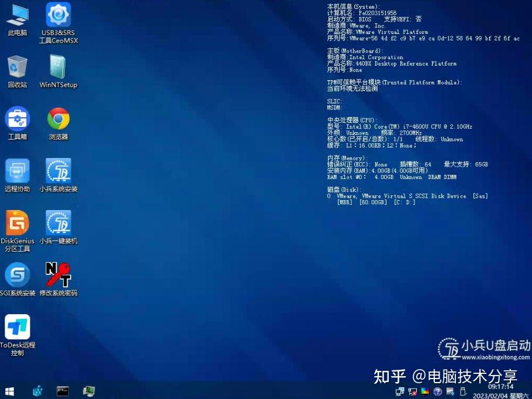Image resolution: width=532 pixels, height=399 pixels.
Task: Click the 启动方式: BIOS line
Action: 349,19
